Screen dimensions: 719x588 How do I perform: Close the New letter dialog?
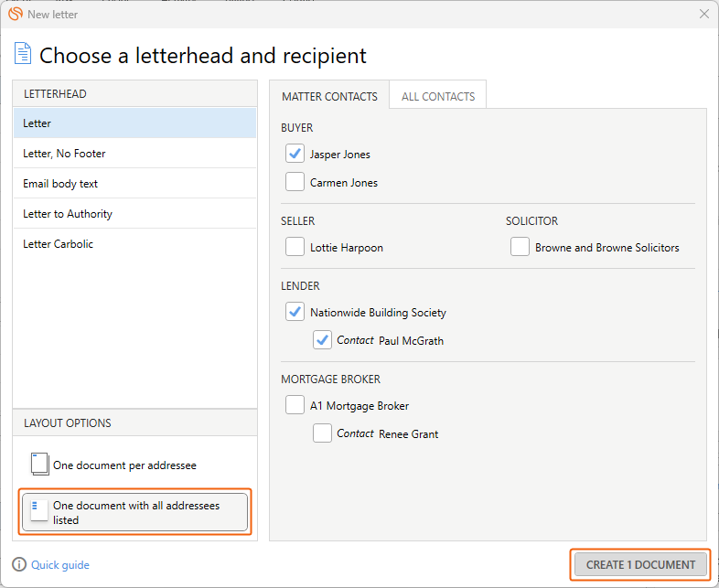coord(704,14)
